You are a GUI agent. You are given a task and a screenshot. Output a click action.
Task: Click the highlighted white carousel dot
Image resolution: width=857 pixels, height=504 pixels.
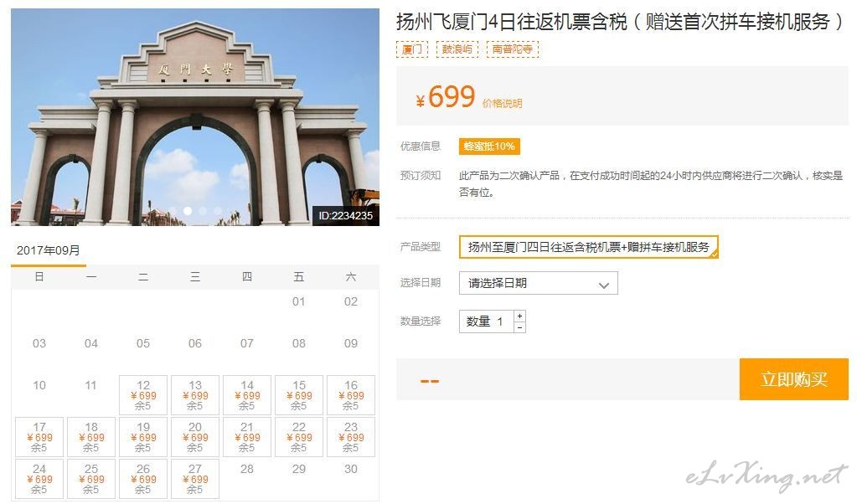pyautogui.click(x=188, y=211)
